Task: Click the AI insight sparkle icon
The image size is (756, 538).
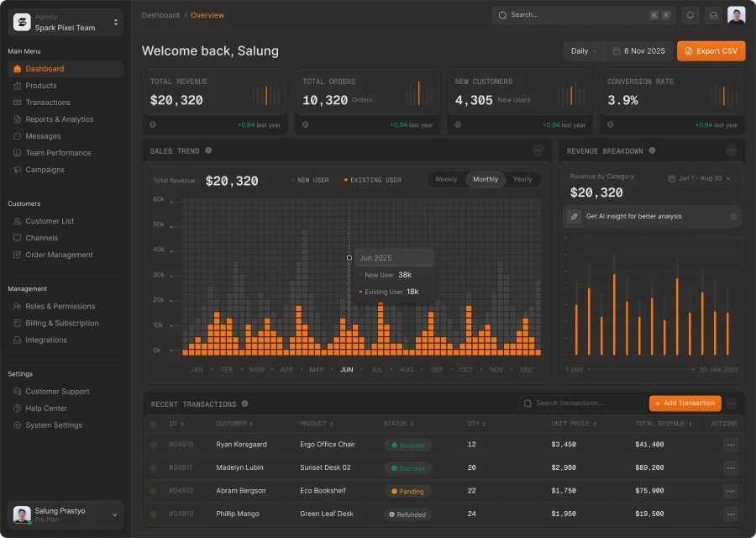Action: click(574, 217)
